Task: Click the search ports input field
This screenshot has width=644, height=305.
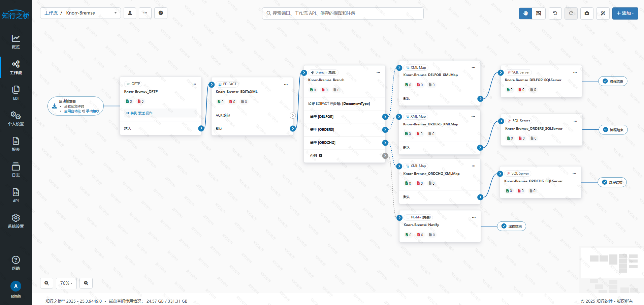Action: [x=343, y=13]
